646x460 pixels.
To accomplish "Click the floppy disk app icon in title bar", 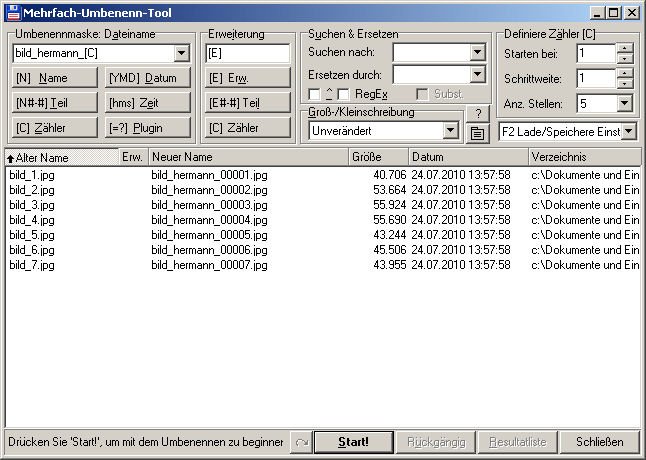I will (13, 13).
